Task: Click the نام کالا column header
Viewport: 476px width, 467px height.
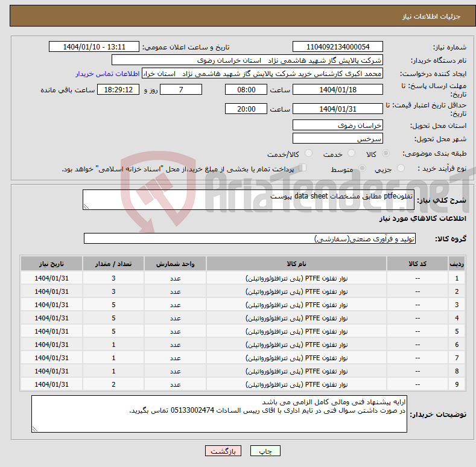Action: pos(296,264)
